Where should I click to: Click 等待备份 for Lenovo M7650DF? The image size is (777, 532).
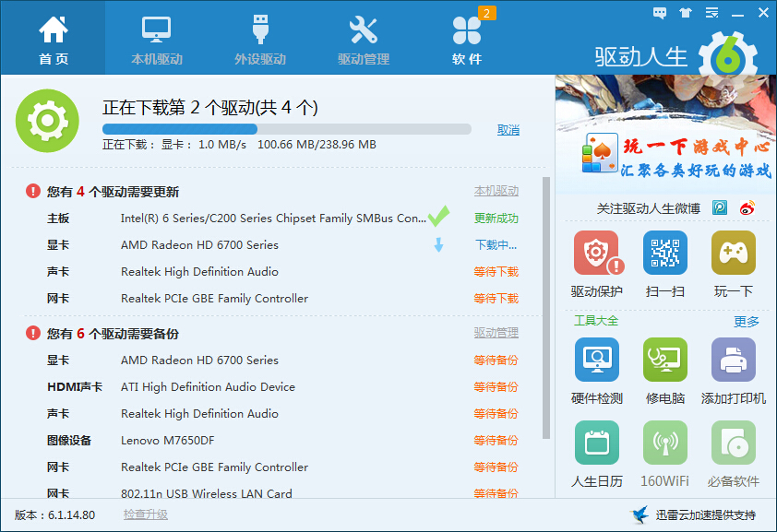pos(496,441)
